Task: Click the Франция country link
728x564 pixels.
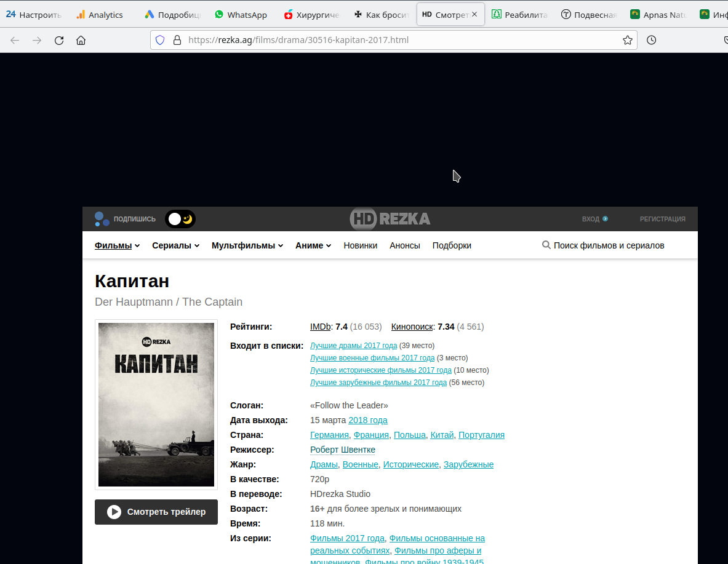Action: coord(371,435)
